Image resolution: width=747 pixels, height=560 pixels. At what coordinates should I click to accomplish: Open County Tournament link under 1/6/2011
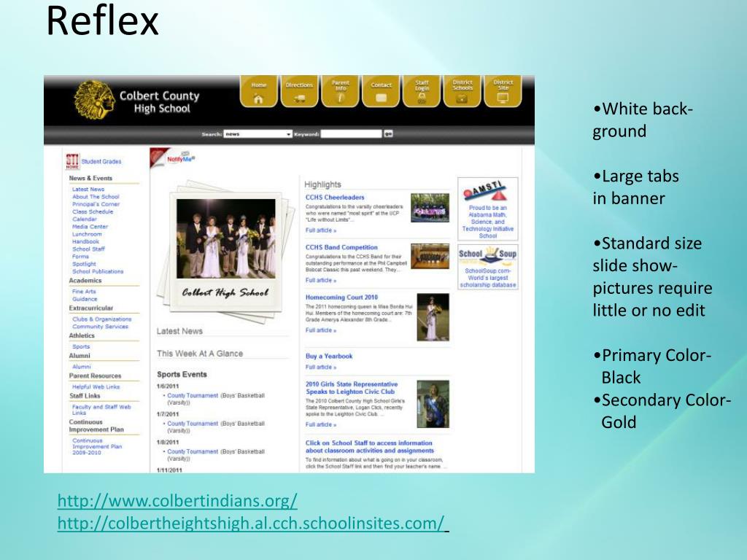point(193,396)
